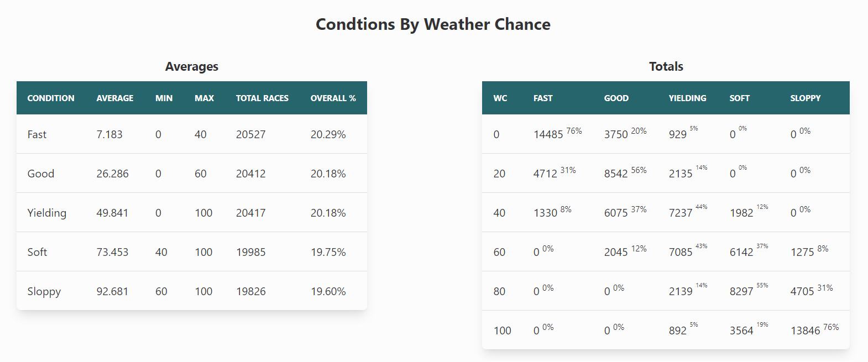The width and height of the screenshot is (868, 362).
Task: Click the WC column header
Action: click(500, 98)
